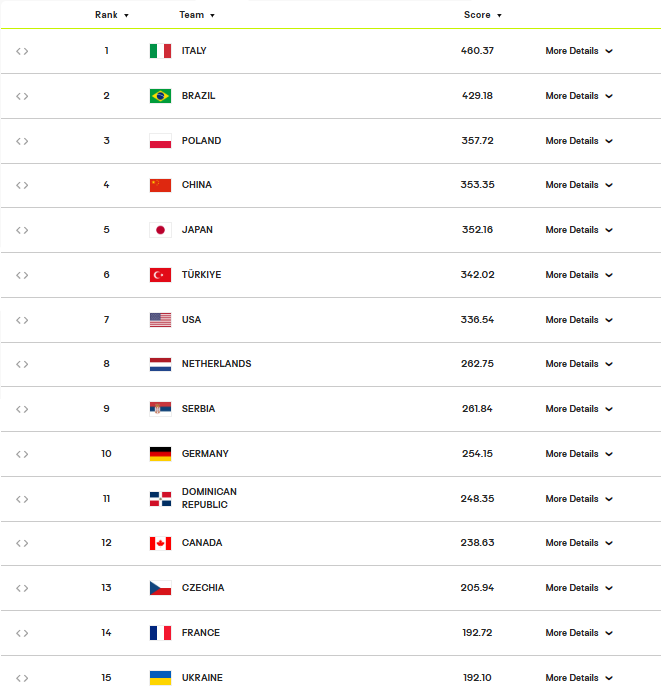Click the Türkiye flag icon
Image resolution: width=661 pixels, height=695 pixels.
160,275
